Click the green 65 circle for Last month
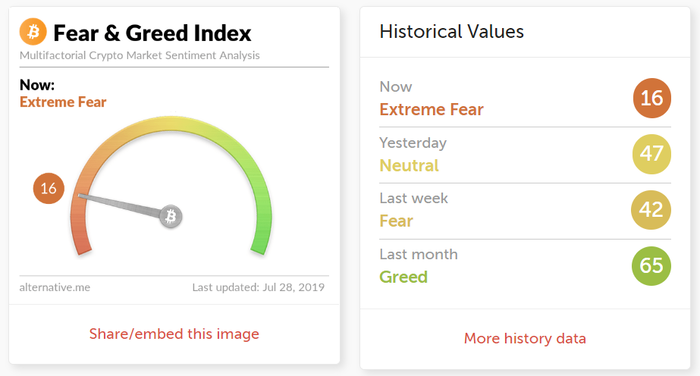This screenshot has width=700, height=376. (651, 266)
